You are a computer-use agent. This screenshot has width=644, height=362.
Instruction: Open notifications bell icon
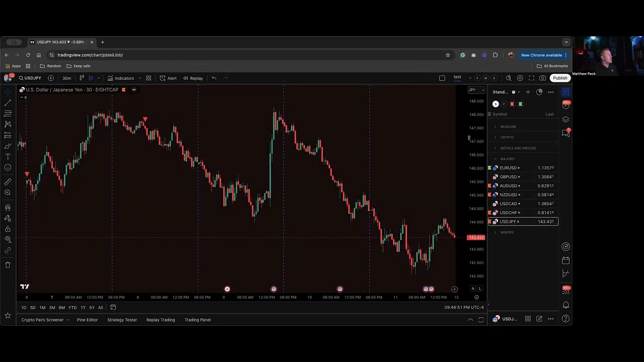click(x=566, y=305)
